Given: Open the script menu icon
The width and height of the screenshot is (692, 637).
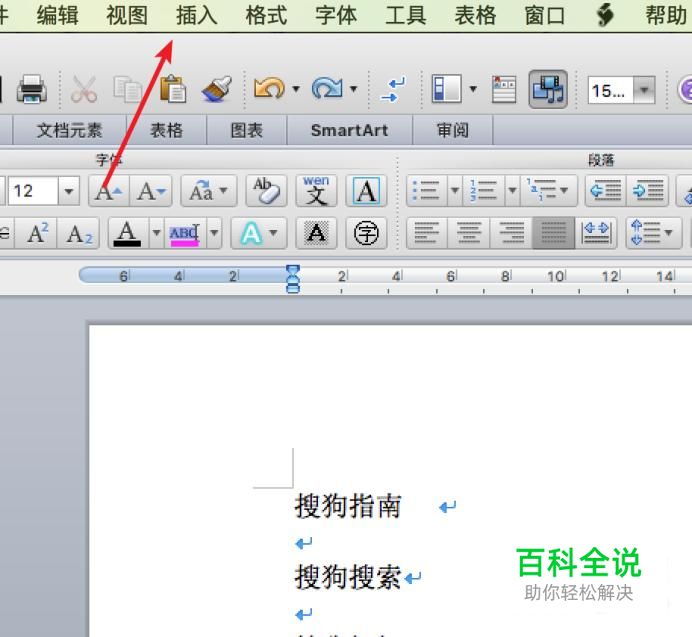Looking at the screenshot, I should point(606,15).
